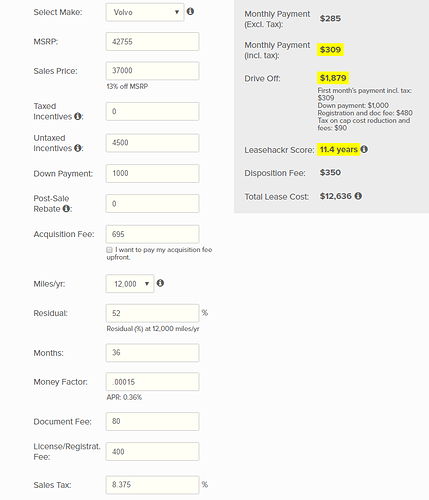Click Taxed Incentives info icon
The height and width of the screenshot is (500, 429).
coord(78,116)
